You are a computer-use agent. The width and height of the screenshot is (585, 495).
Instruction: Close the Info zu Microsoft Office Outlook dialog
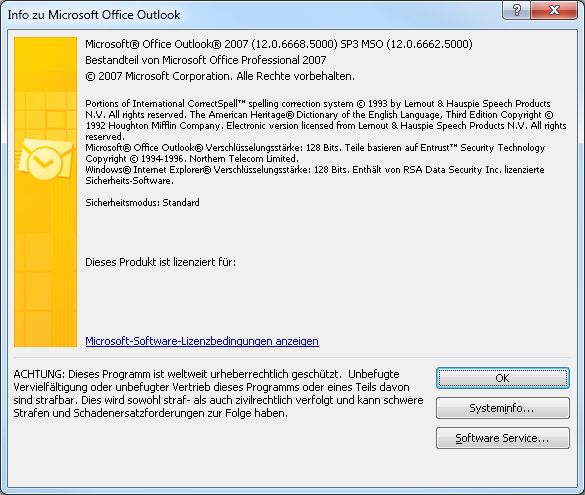(x=554, y=10)
